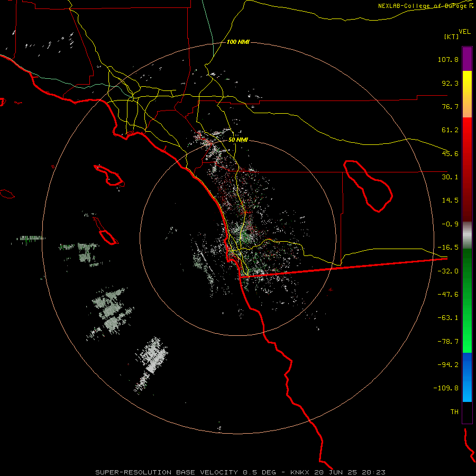
Task: Click the [KT] units label
Action: 452,36
